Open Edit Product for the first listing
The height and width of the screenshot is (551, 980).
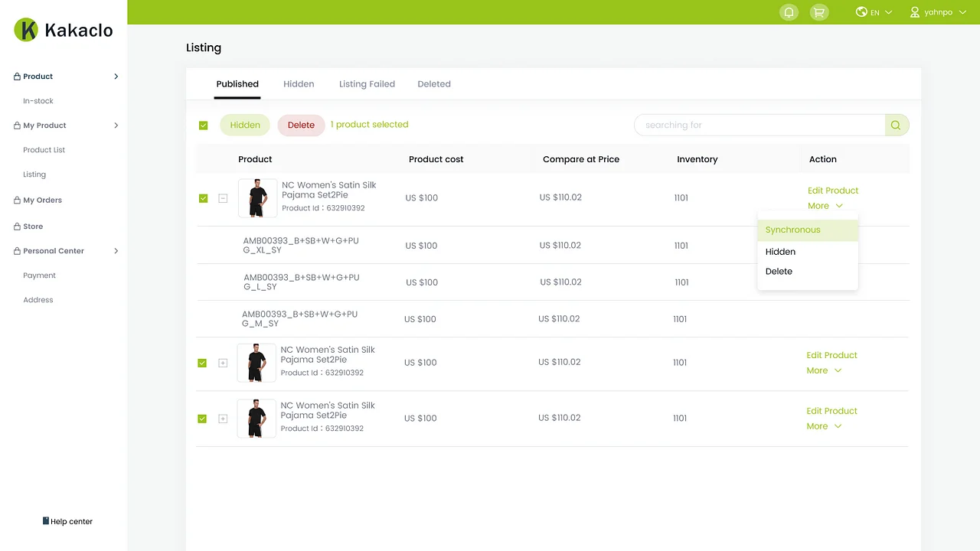pyautogui.click(x=833, y=191)
